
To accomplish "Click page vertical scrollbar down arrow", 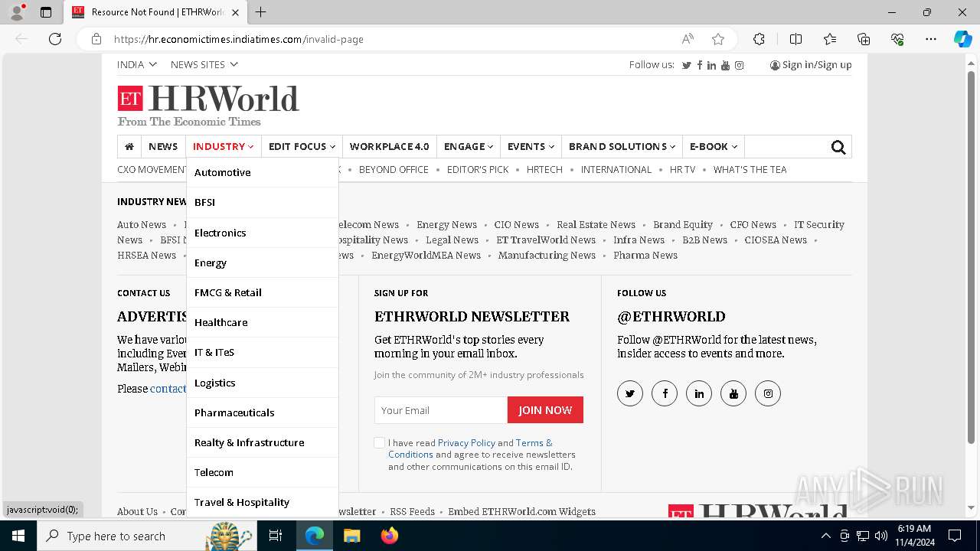I will (x=972, y=507).
